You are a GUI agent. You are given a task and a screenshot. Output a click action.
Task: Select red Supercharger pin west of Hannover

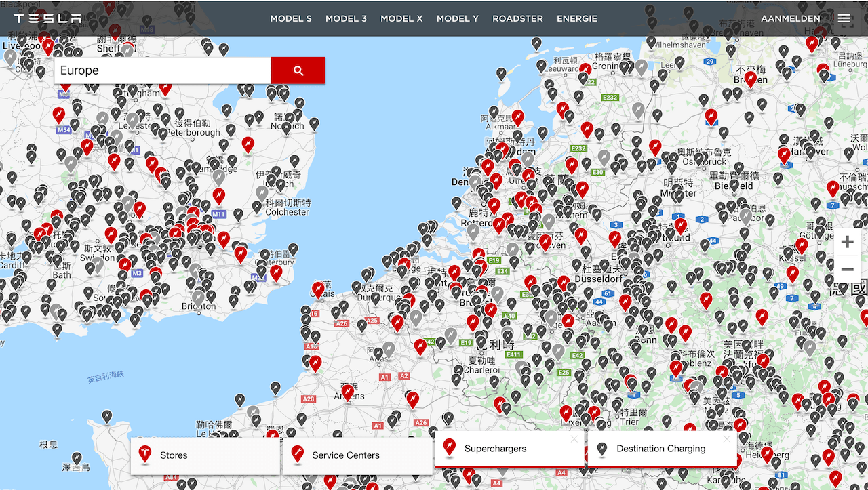(784, 155)
